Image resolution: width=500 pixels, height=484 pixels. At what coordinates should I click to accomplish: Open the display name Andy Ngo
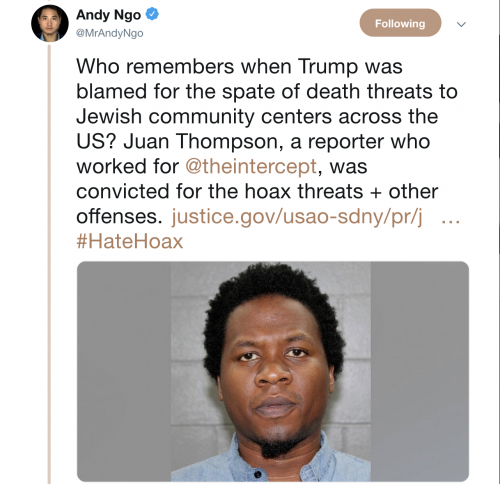(x=108, y=15)
